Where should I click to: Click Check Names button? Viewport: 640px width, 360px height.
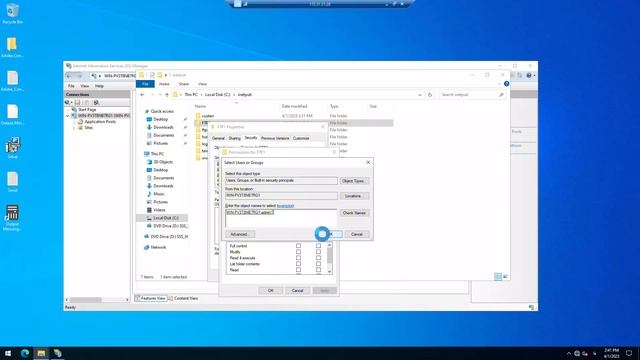click(x=354, y=213)
